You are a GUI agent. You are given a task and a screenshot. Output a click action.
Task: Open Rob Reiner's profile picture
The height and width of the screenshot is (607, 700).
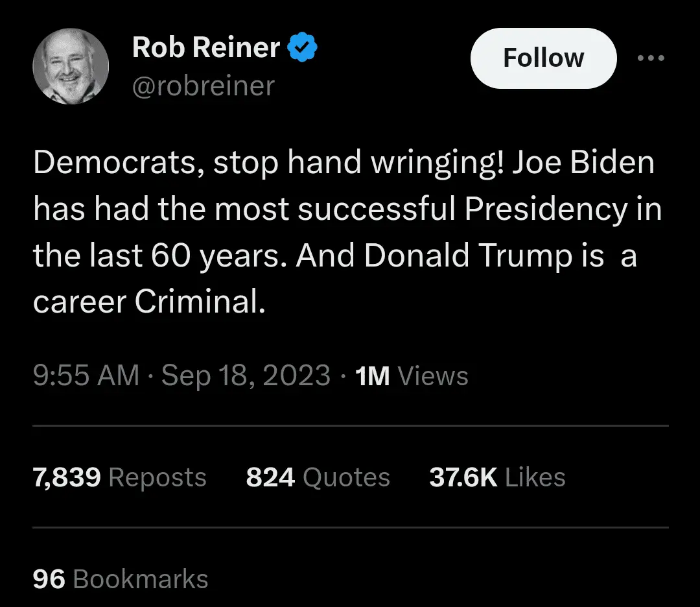(71, 67)
